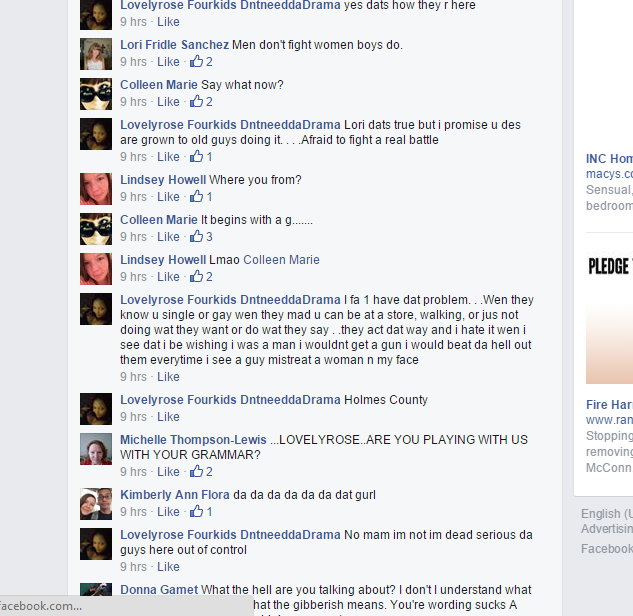
Task: Open the INC Home macys ad link
Action: tap(609, 159)
